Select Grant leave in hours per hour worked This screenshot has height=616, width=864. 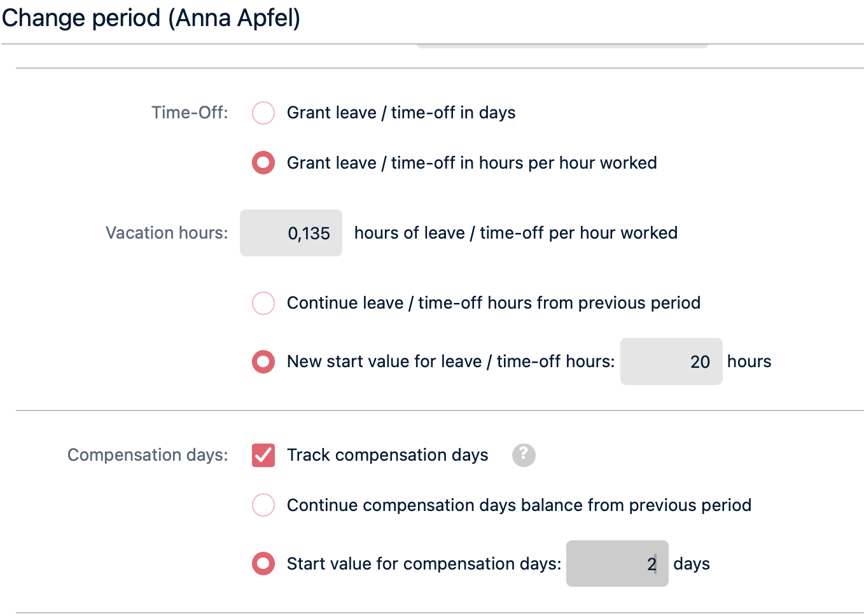263,163
